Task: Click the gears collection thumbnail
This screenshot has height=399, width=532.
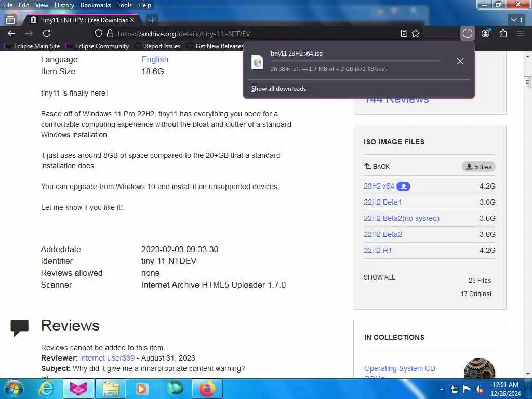Action: tap(479, 368)
